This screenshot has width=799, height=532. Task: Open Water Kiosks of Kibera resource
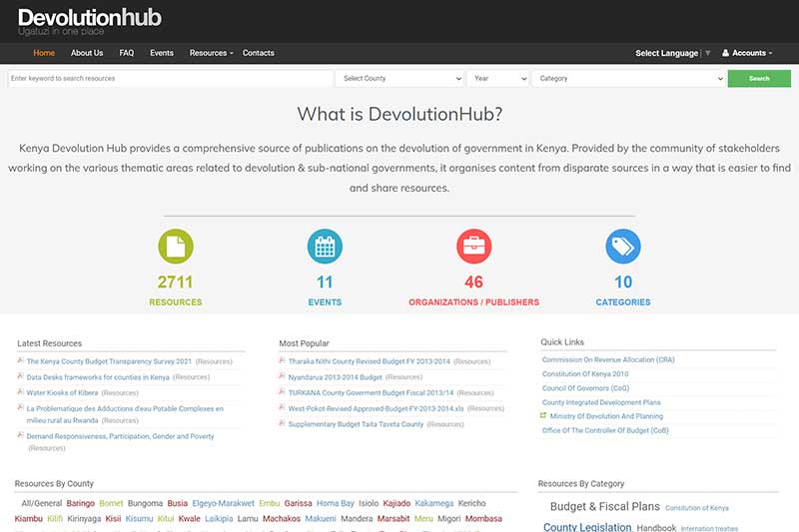[x=62, y=393]
